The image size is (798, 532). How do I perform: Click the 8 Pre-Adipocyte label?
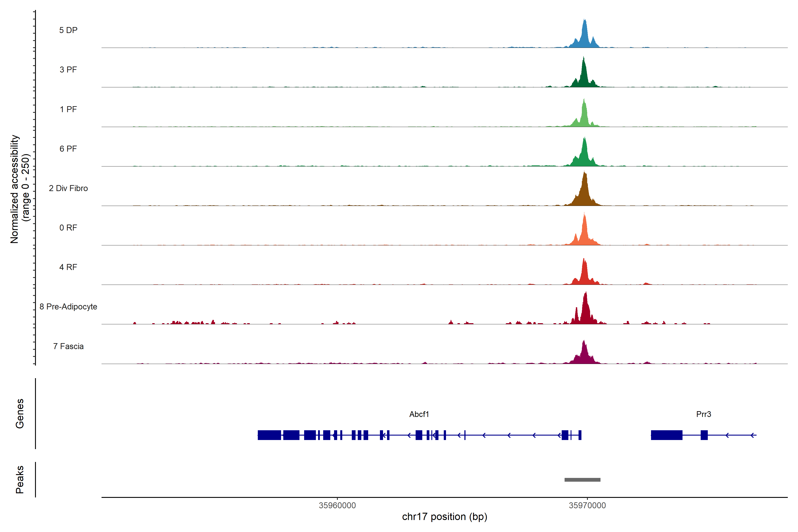pos(68,307)
